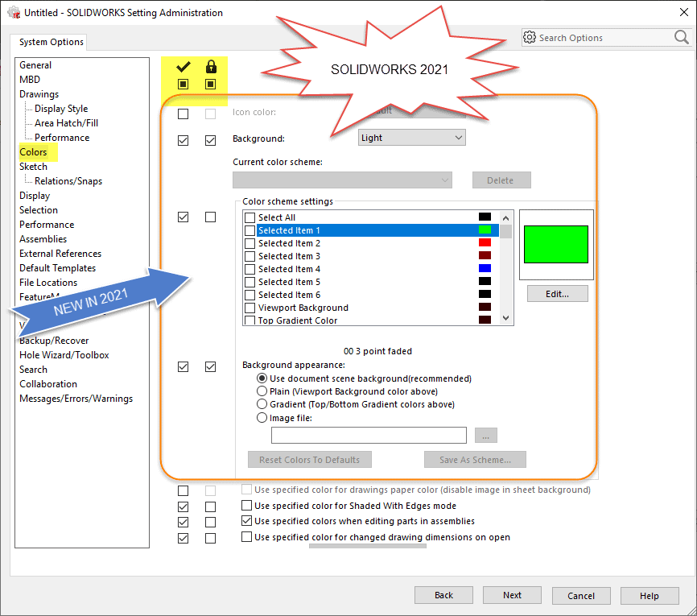Viewport: 697px width, 616px height.
Task: Open Hole Wizard/Toolbox options
Action: click(x=64, y=355)
